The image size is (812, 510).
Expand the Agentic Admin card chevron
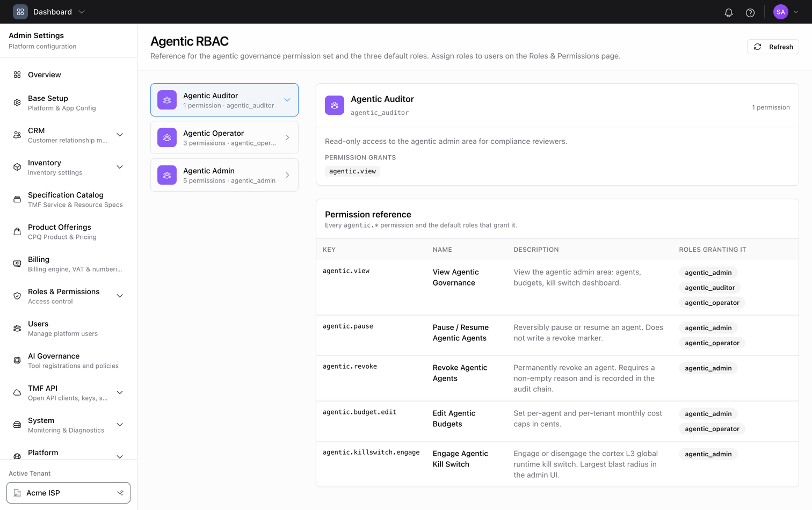pyautogui.click(x=287, y=175)
